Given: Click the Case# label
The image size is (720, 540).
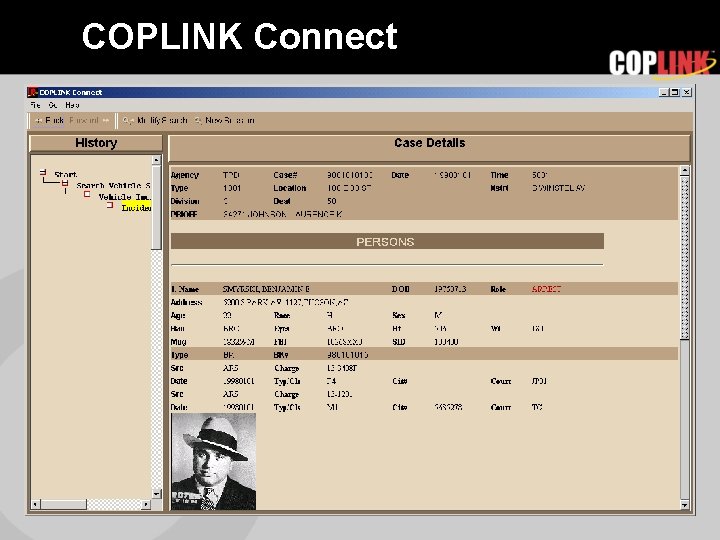Looking at the screenshot, I should point(285,175).
